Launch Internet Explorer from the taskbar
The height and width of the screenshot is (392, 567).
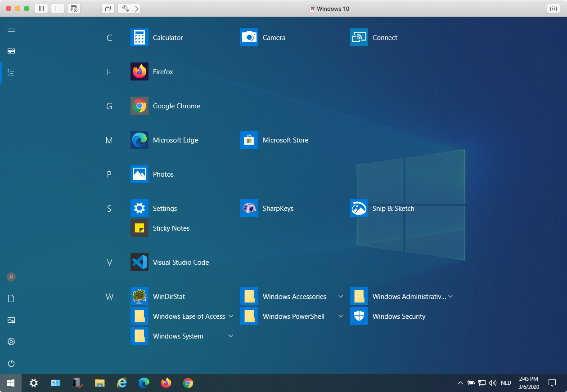point(122,383)
